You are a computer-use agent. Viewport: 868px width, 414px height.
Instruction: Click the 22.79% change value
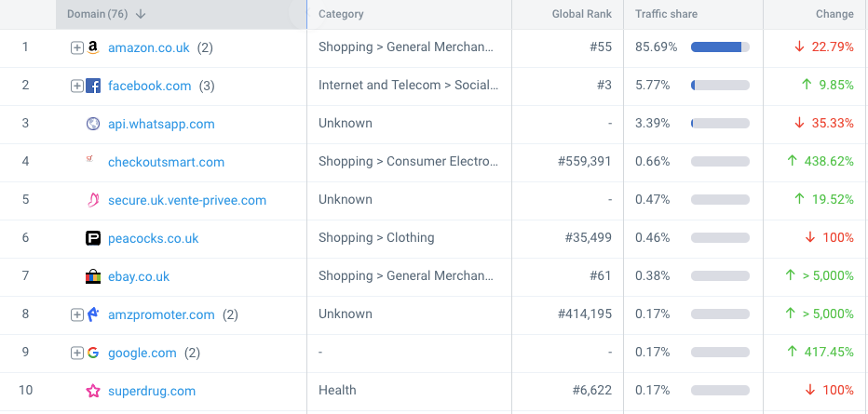833,47
